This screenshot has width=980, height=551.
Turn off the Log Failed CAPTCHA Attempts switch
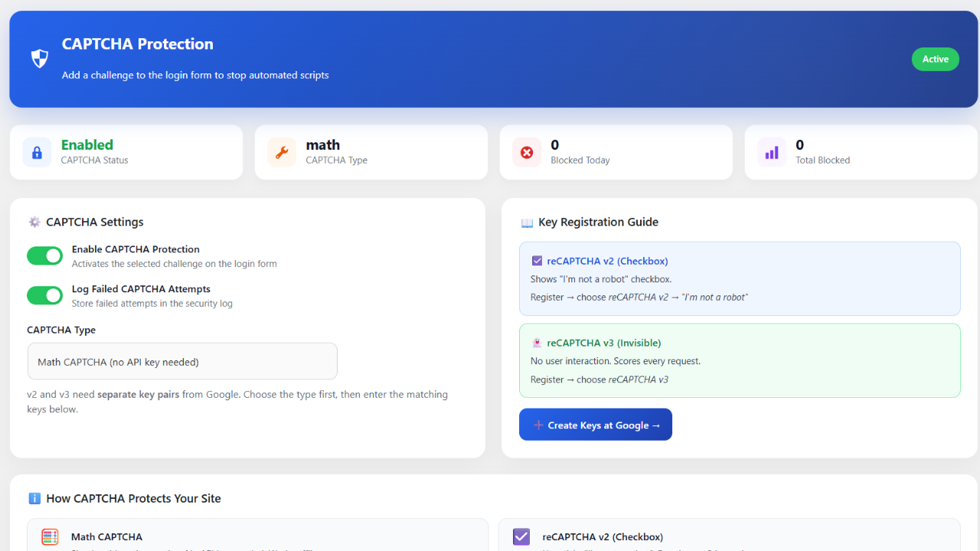[x=44, y=295]
